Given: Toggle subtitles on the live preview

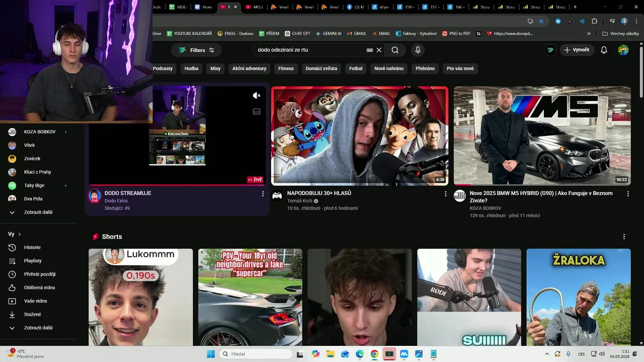Looking at the screenshot, I should 257,112.
